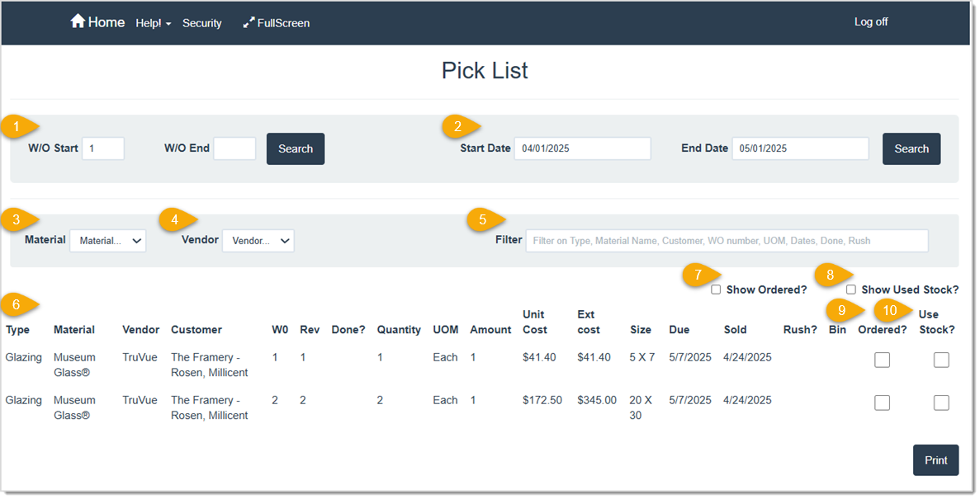Check Use Stock? for the 5 X 7 row
Screen dimensions: 980x499
941,360
